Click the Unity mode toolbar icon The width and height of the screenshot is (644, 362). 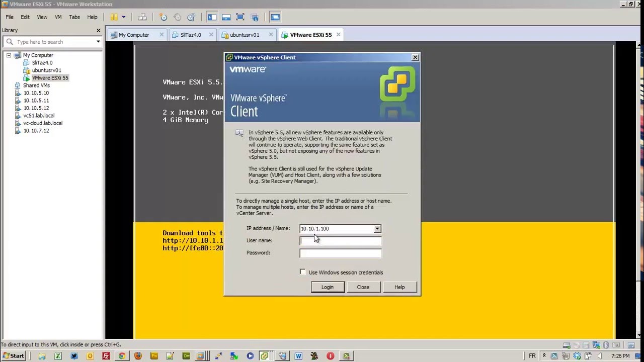click(254, 17)
